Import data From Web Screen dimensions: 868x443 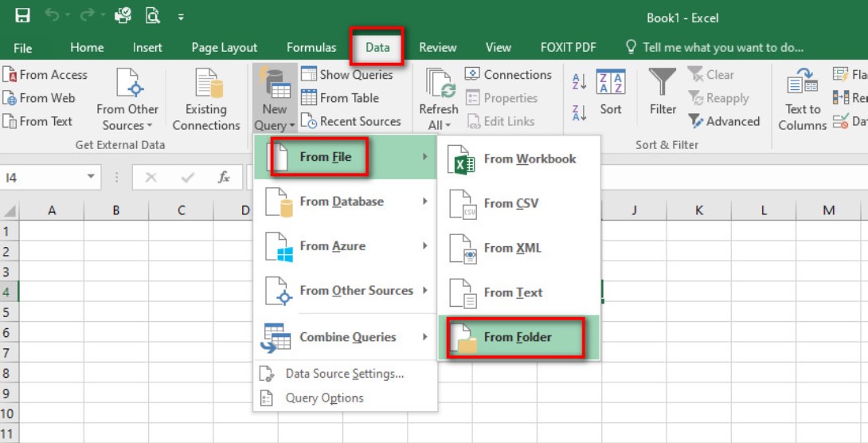point(39,98)
